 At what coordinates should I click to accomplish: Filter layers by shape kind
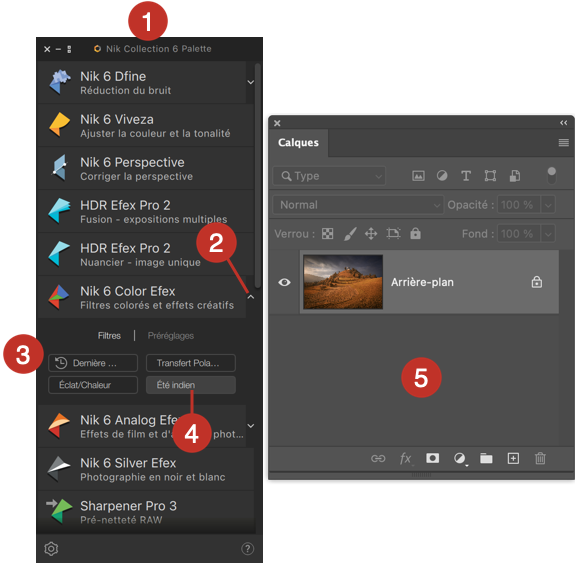[x=490, y=176]
